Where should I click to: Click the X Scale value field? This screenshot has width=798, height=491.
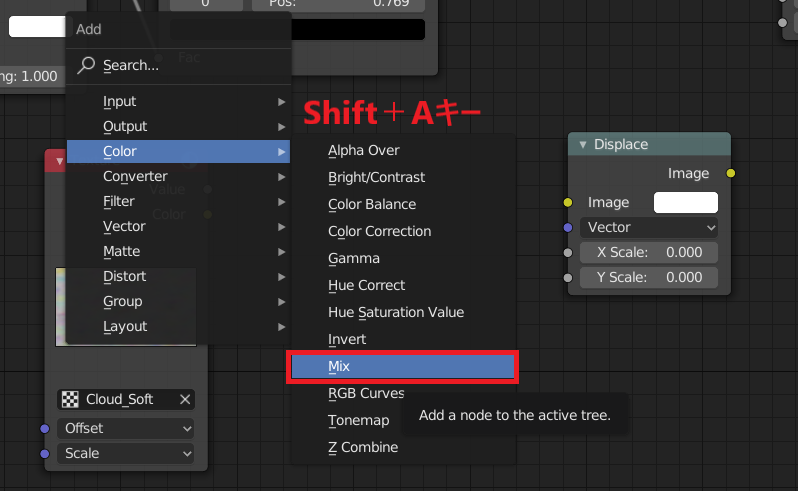click(x=649, y=252)
